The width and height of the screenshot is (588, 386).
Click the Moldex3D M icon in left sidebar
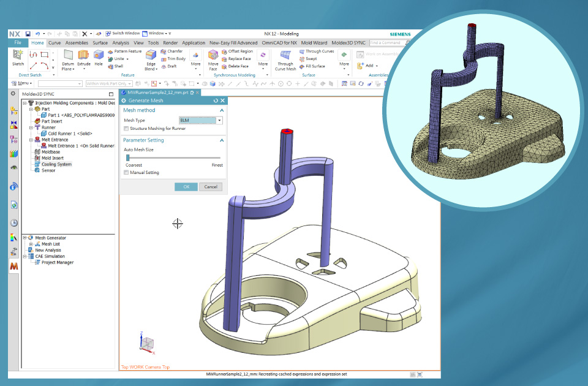pos(14,266)
